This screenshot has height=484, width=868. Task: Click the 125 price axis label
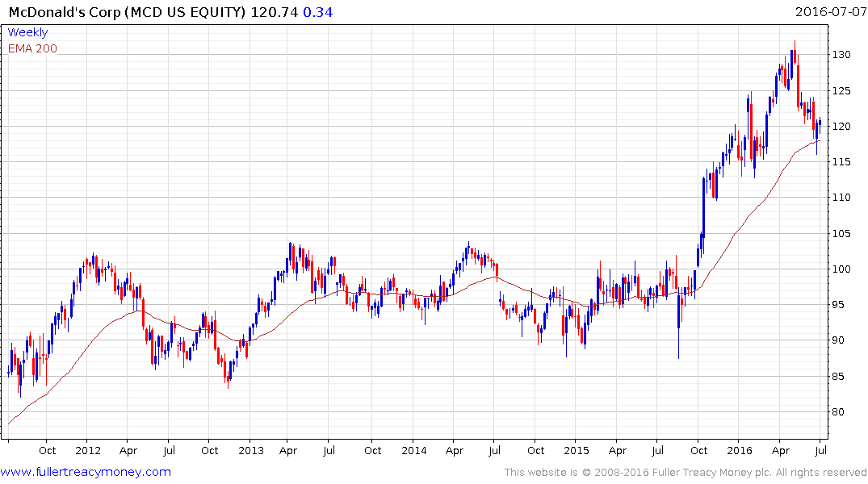(x=841, y=90)
